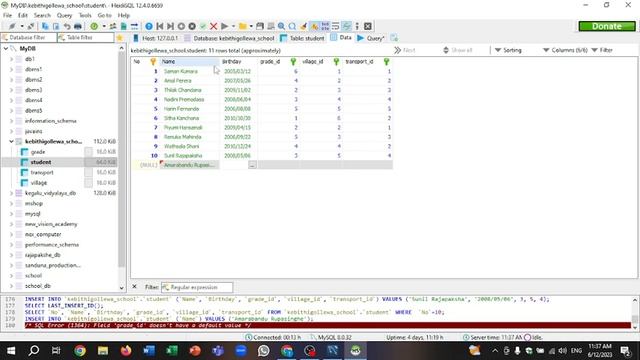Click the load SQL file folder icon
This screenshot has height=360, width=640.
243,26
